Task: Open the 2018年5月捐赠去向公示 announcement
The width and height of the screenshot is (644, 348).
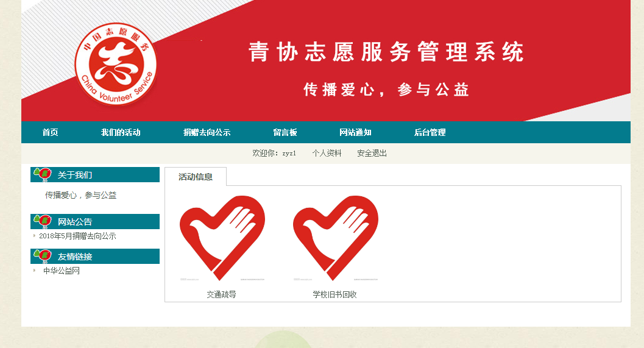Action: (x=77, y=236)
